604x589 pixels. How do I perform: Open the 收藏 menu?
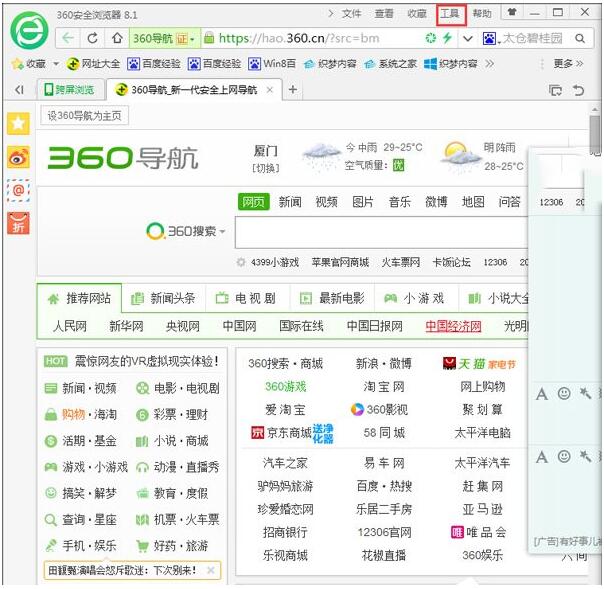pyautogui.click(x=417, y=13)
